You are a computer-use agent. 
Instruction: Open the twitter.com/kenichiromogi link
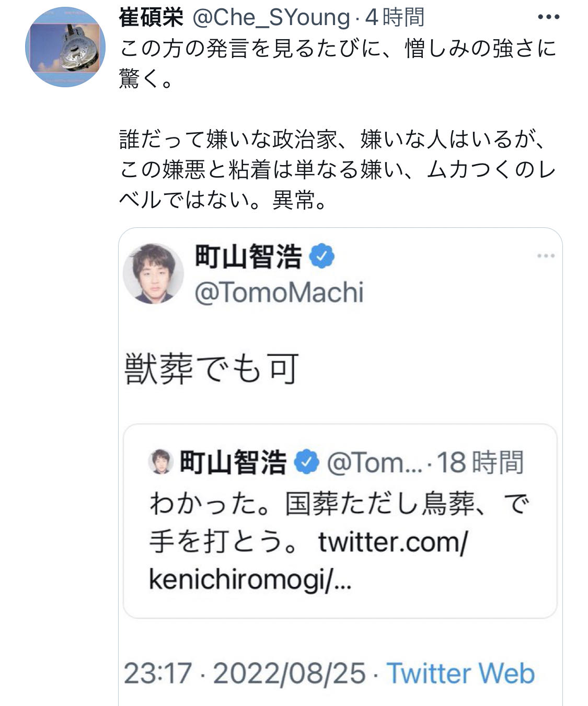308,561
